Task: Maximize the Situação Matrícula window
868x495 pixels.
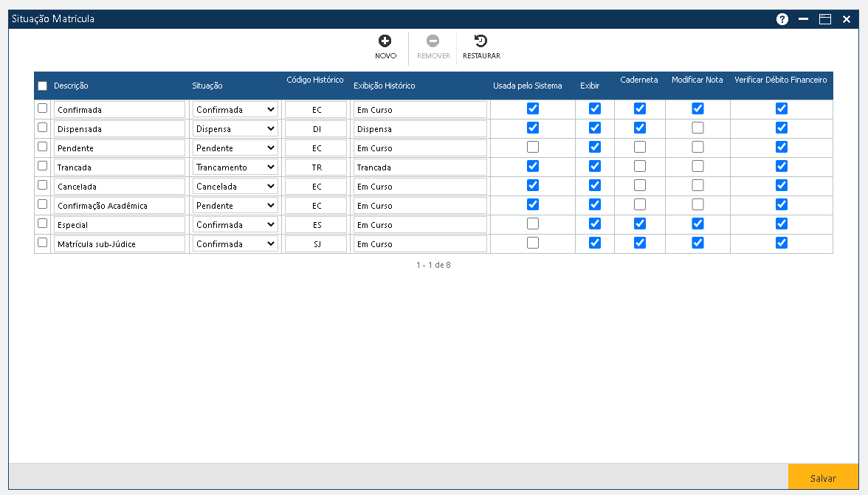Action: tap(825, 19)
